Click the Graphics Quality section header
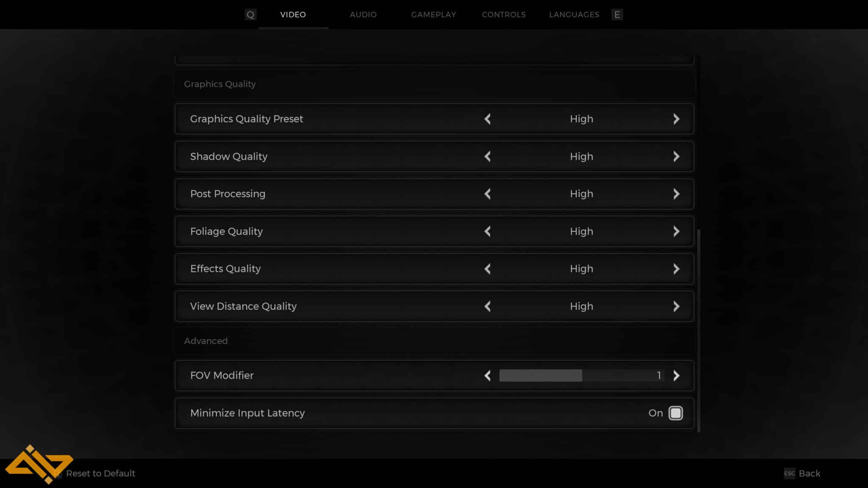The width and height of the screenshot is (868, 488). [220, 84]
